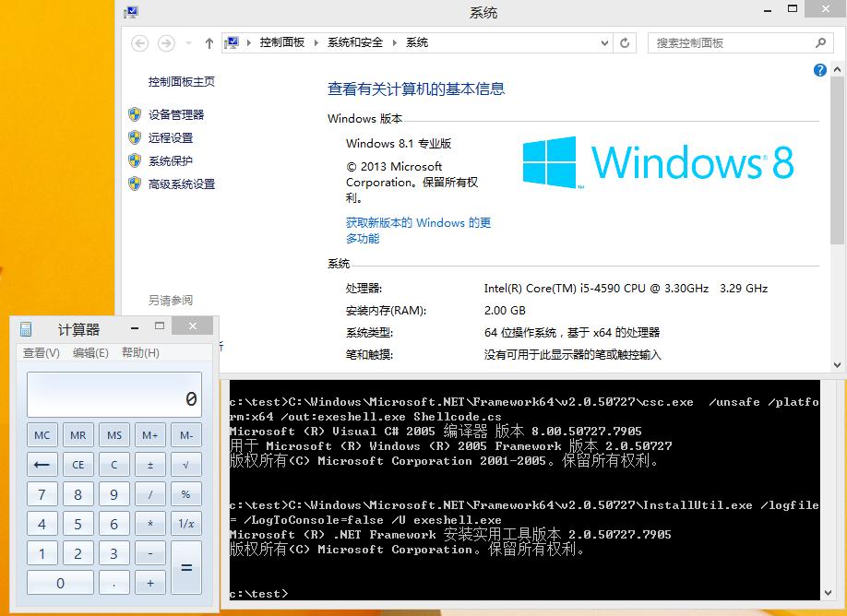This screenshot has width=847, height=616.
Task: Click the System window vertical scrollbar thumb
Action: [837, 160]
